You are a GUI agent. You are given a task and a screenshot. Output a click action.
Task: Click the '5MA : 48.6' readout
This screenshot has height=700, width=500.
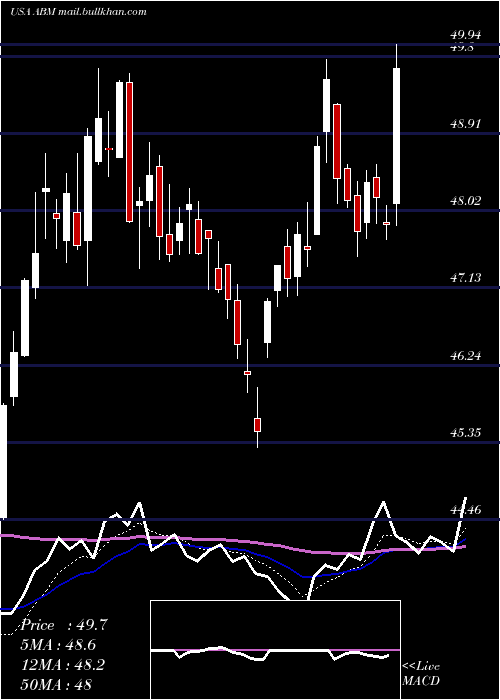coord(58,645)
